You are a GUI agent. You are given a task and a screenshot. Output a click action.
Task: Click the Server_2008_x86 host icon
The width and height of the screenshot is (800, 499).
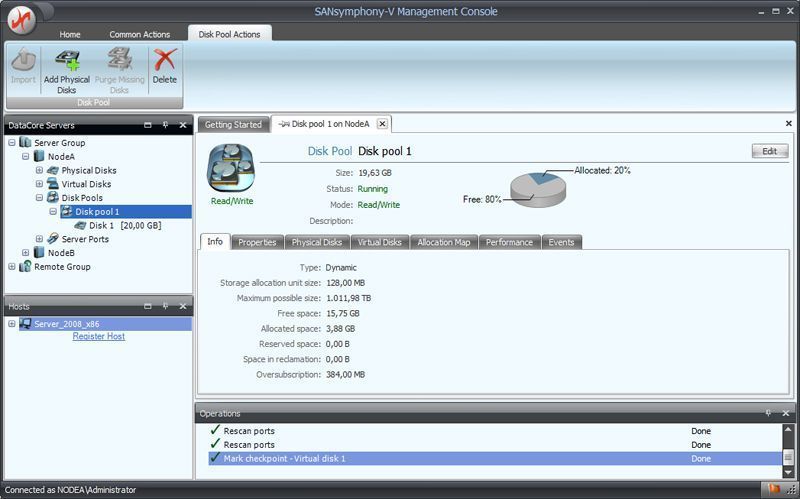pos(25,323)
